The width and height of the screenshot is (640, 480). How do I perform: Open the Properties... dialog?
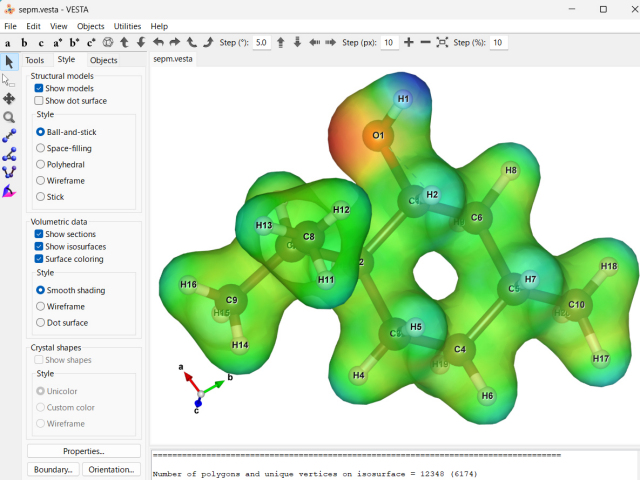pyautogui.click(x=82, y=451)
